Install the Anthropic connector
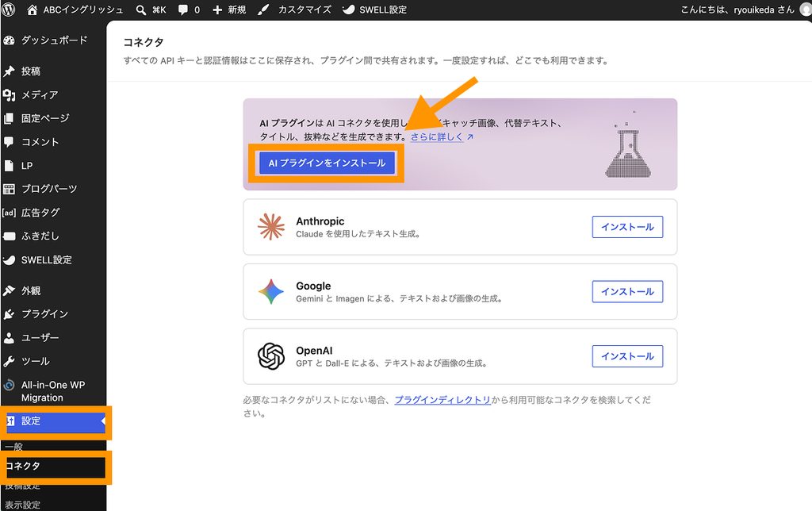 pos(627,227)
